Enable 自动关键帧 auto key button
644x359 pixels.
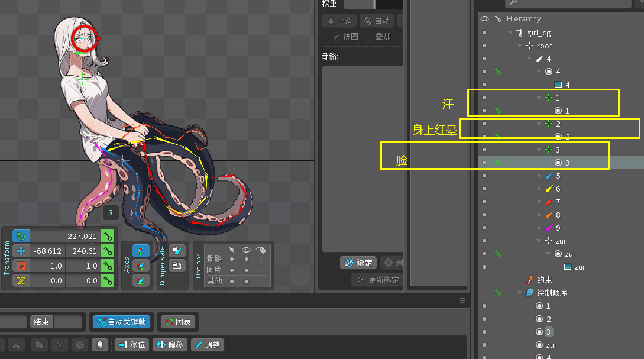pyautogui.click(x=121, y=322)
